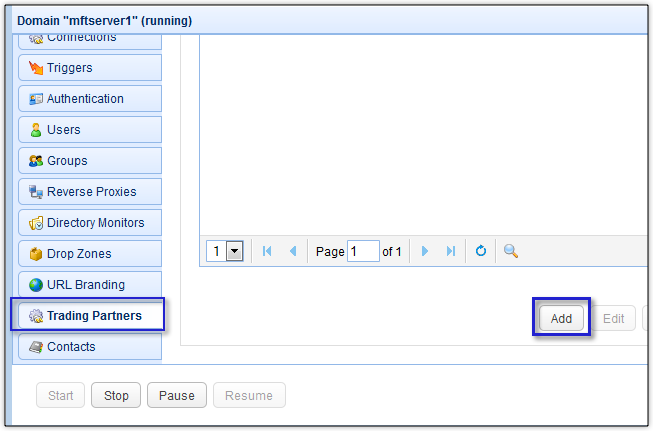Click the magnifier search icon
The image size is (653, 431).
510,251
